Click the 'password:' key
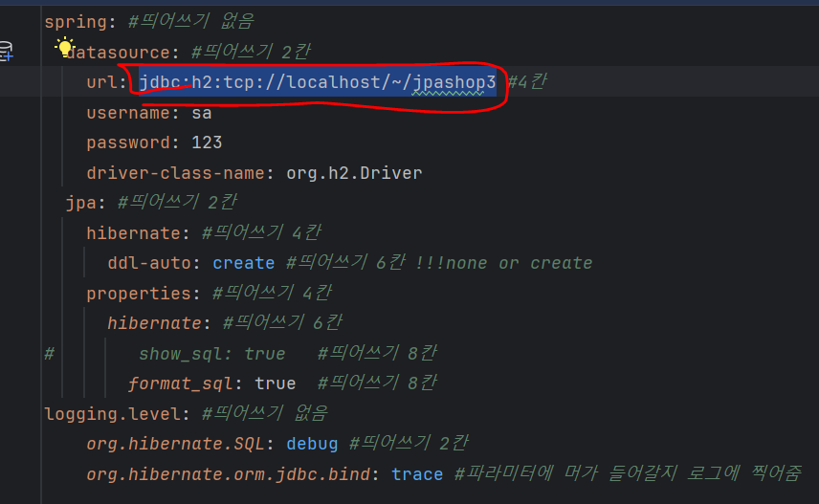Screen dimensions: 819x504 click(133, 142)
